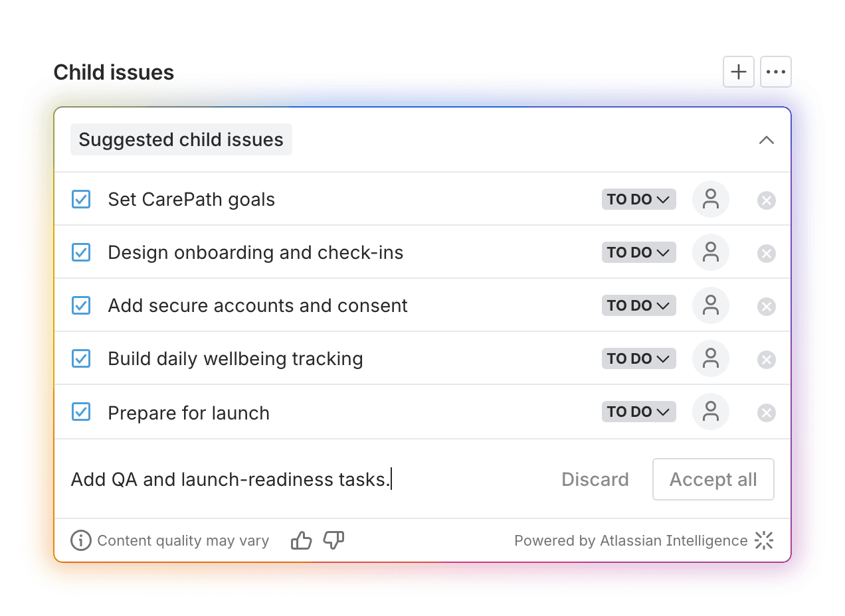Screen dimensions: 845x616
Task: Open the three-dots more options menu
Action: (x=776, y=72)
